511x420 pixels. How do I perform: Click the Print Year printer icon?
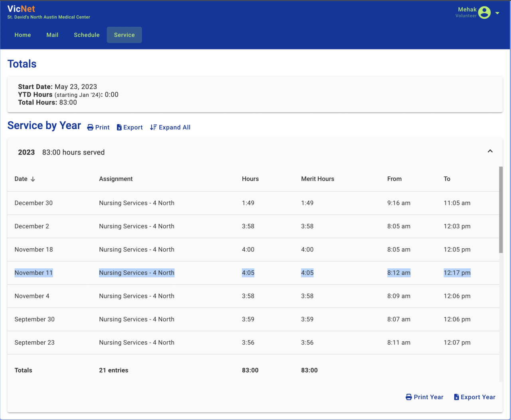pos(409,397)
